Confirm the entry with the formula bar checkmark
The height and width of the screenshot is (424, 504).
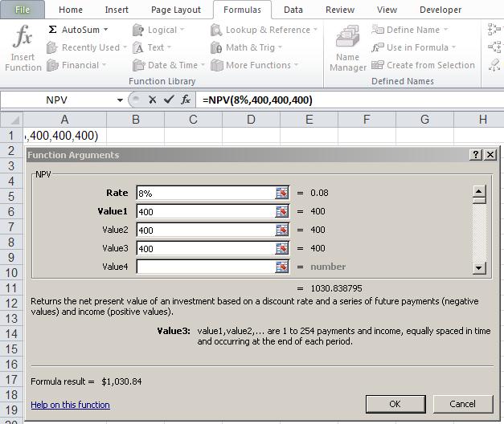point(169,100)
